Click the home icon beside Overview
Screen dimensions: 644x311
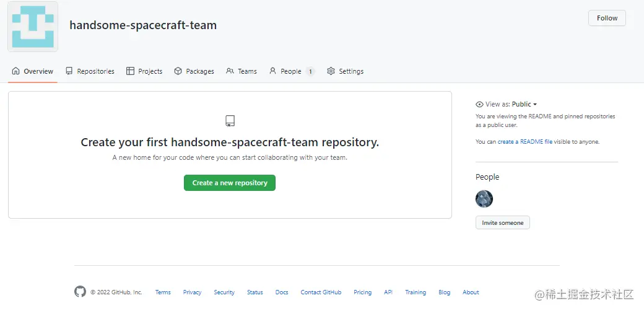[x=15, y=71]
